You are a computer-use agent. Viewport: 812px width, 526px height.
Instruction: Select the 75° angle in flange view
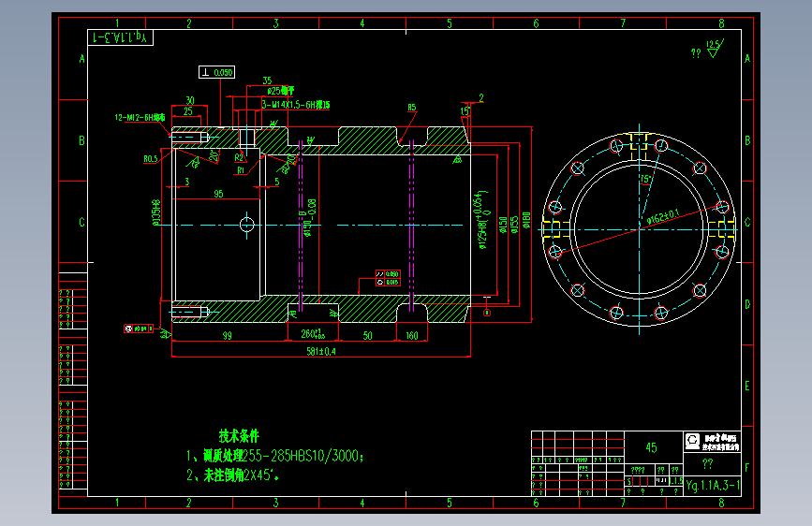pos(645,179)
